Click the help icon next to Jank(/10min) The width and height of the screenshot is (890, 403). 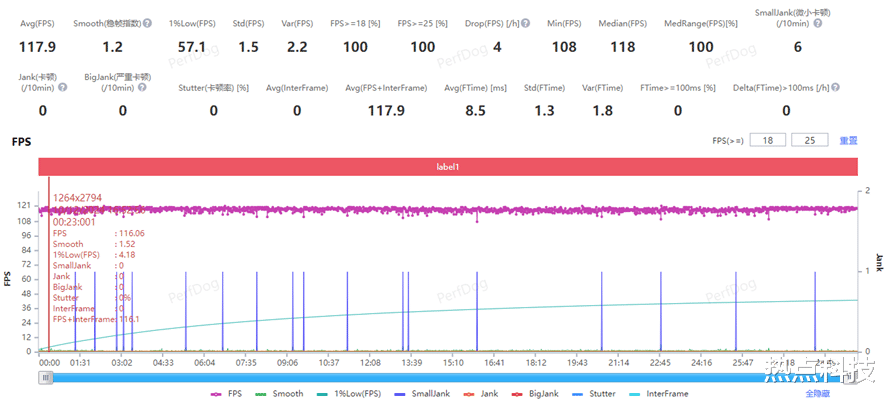coord(62,87)
